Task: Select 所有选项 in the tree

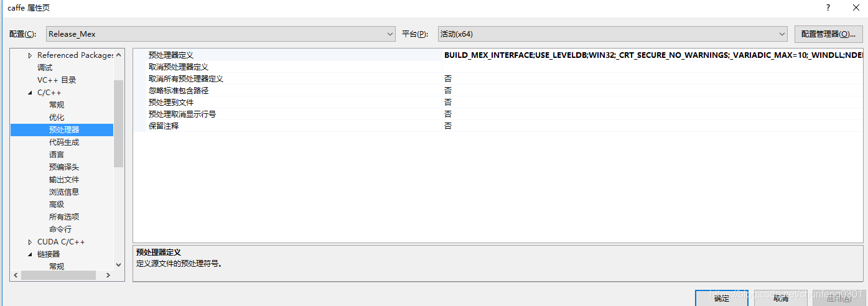Action: pos(64,217)
